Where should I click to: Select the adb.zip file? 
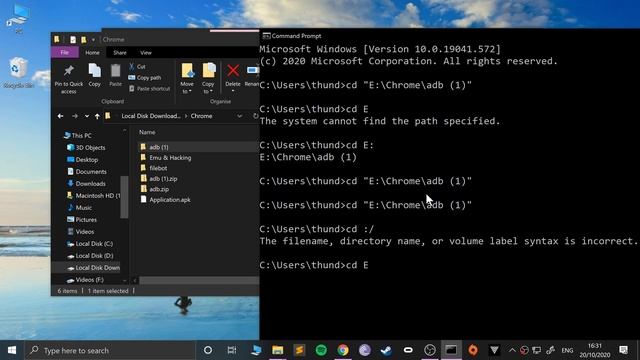coord(159,189)
